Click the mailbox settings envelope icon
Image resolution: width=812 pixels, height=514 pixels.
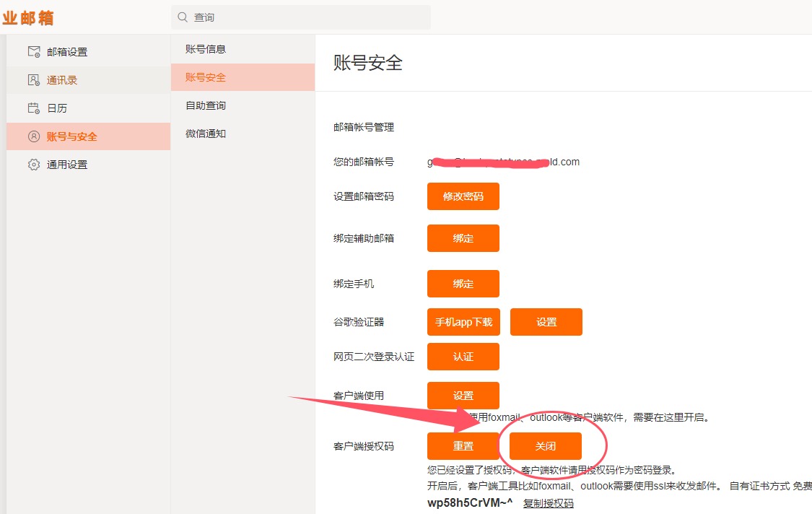click(34, 52)
